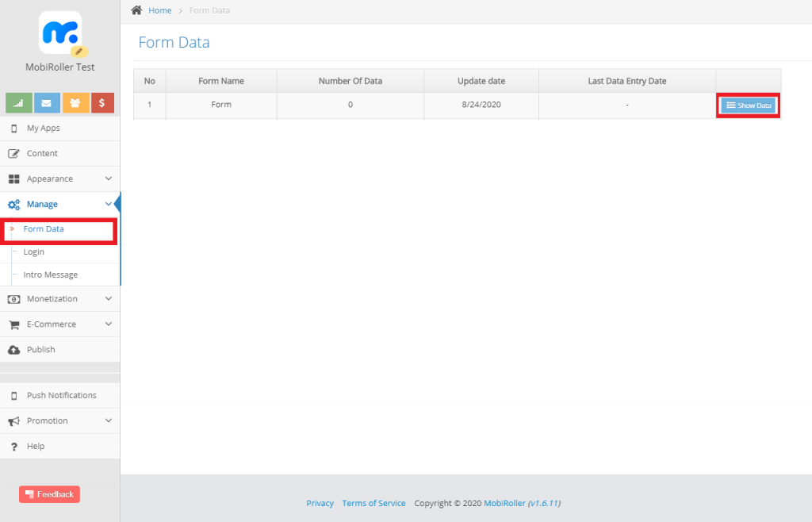The image size is (812, 522).
Task: Click the Feedback button at the bottom
Action: [49, 493]
